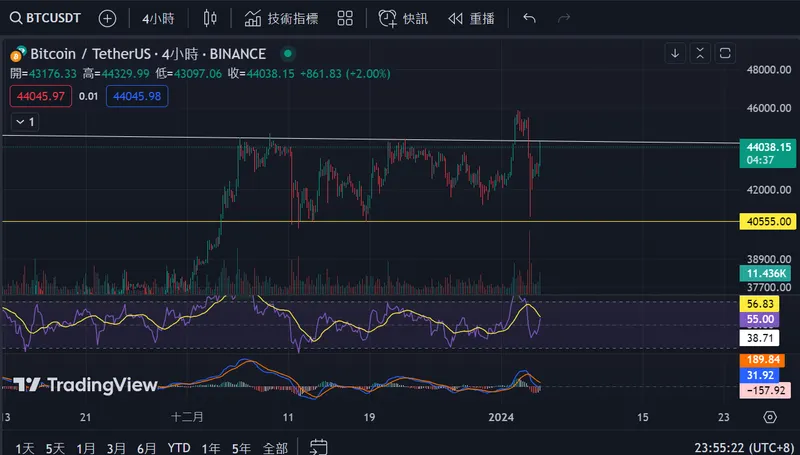Click the add symbol plus icon

tap(107, 18)
